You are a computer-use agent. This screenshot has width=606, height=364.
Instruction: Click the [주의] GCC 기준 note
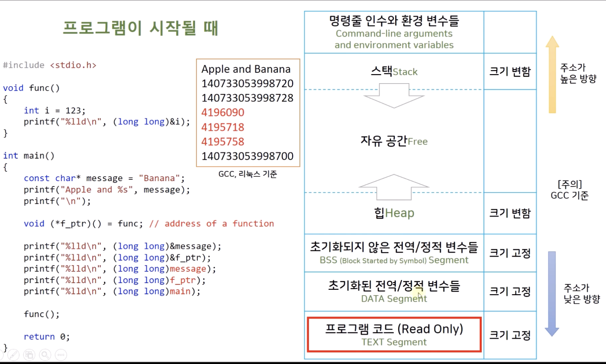tap(570, 190)
